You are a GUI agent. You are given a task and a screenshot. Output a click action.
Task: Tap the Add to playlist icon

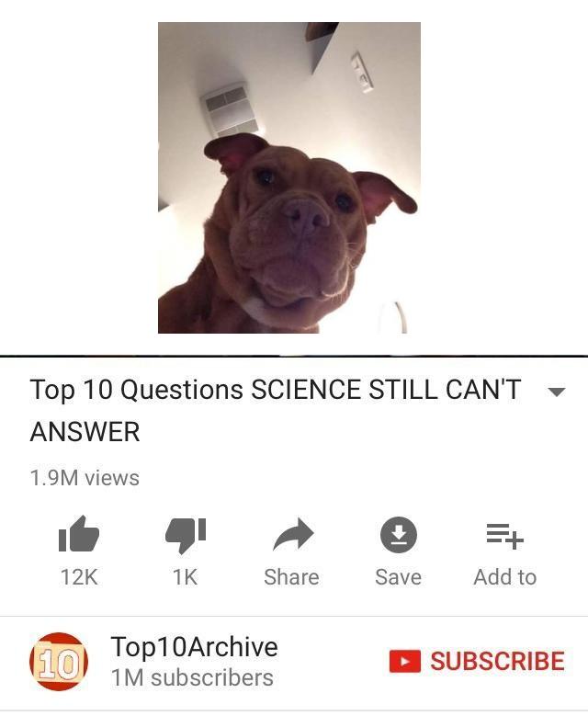505,536
